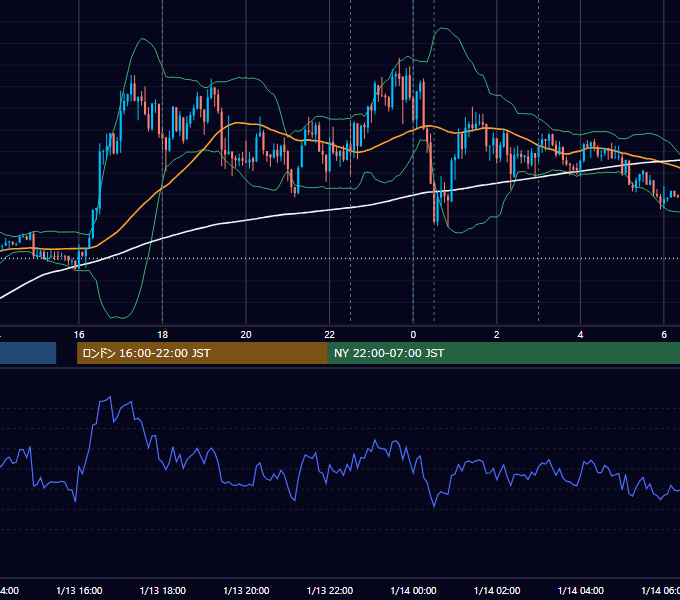Click the 1/13 20:00 date label
Screen dimensions: 680x600
coord(246,590)
